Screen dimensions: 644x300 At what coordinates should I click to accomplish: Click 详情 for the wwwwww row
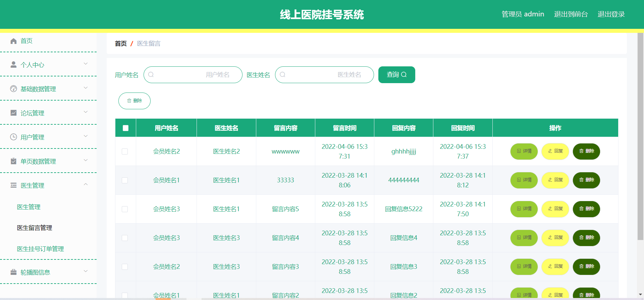pos(524,151)
